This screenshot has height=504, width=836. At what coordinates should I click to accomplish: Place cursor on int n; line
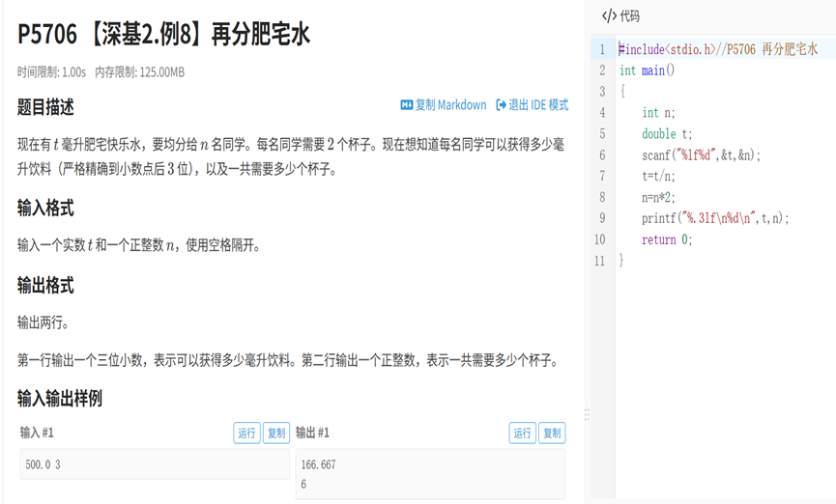(x=658, y=112)
